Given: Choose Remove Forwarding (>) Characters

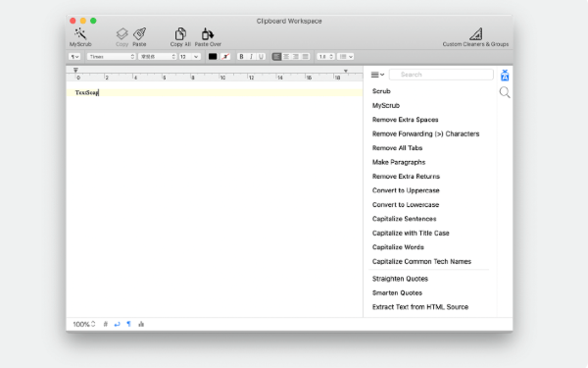Looking at the screenshot, I should (425, 134).
